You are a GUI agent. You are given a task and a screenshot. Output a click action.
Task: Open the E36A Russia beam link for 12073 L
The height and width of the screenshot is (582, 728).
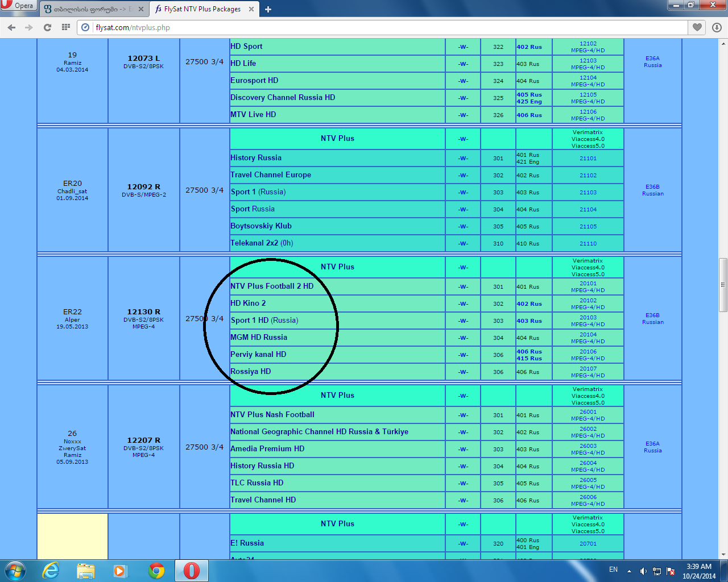[653, 62]
